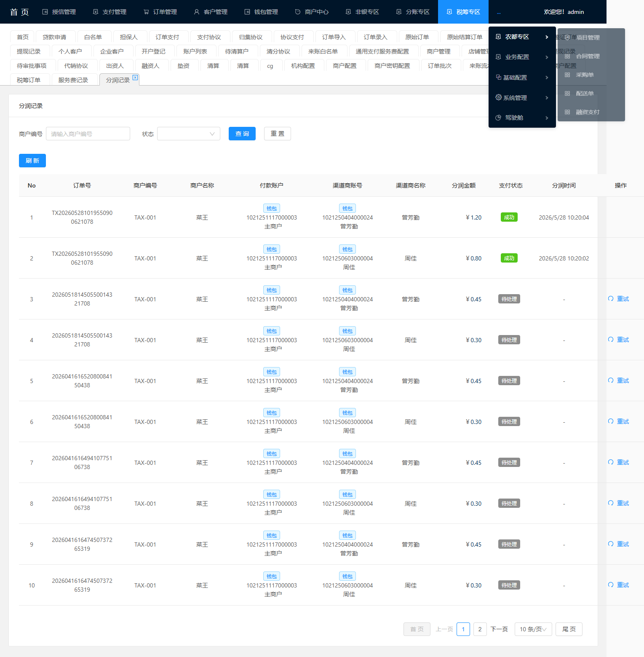Expand the 业务配置 submenu arrow
This screenshot has width=644, height=657.
point(547,57)
